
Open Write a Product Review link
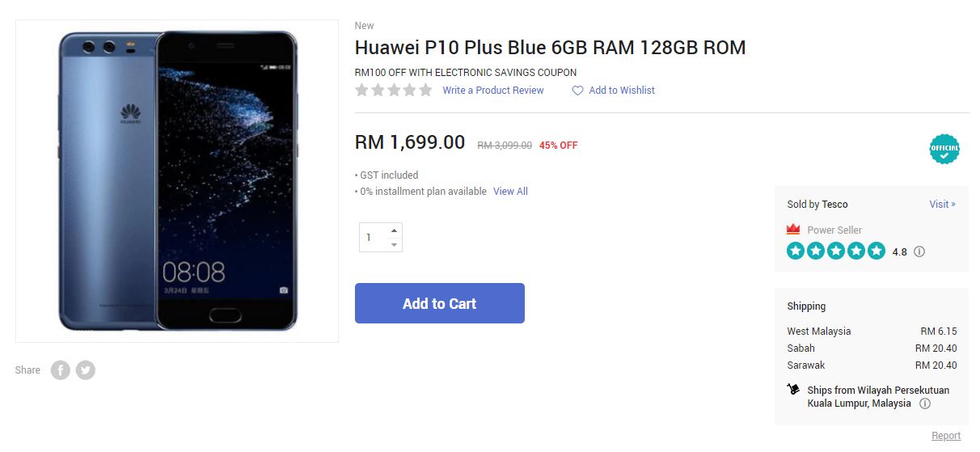(x=493, y=91)
